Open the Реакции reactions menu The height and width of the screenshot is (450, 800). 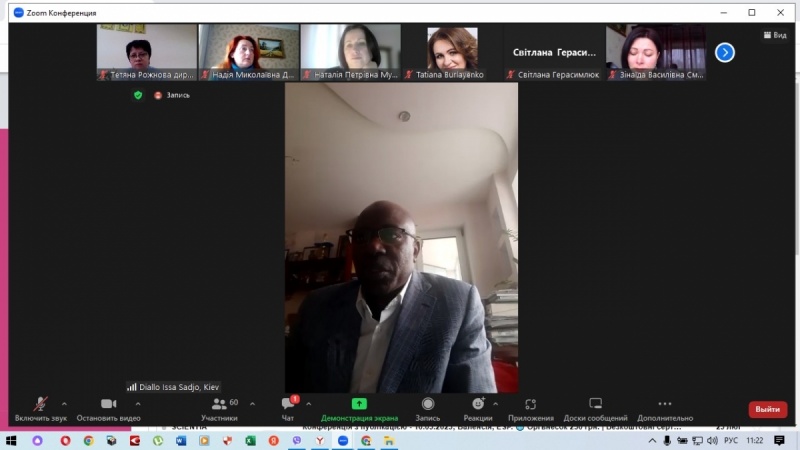point(477,409)
